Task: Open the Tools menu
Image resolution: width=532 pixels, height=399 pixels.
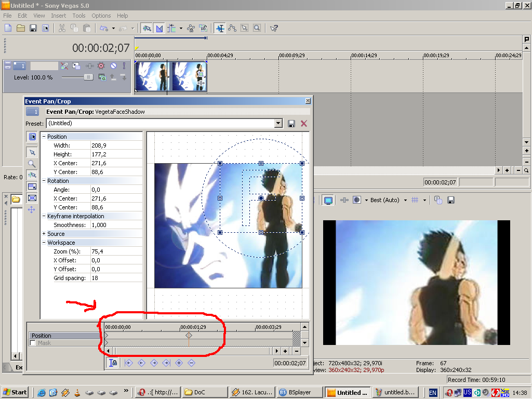Action: (x=79, y=16)
